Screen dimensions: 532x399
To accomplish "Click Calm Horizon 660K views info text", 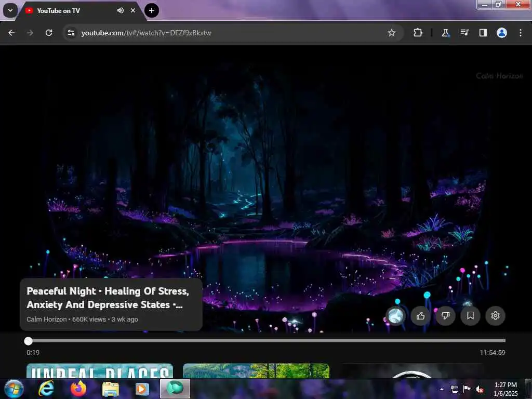I will point(83,320).
